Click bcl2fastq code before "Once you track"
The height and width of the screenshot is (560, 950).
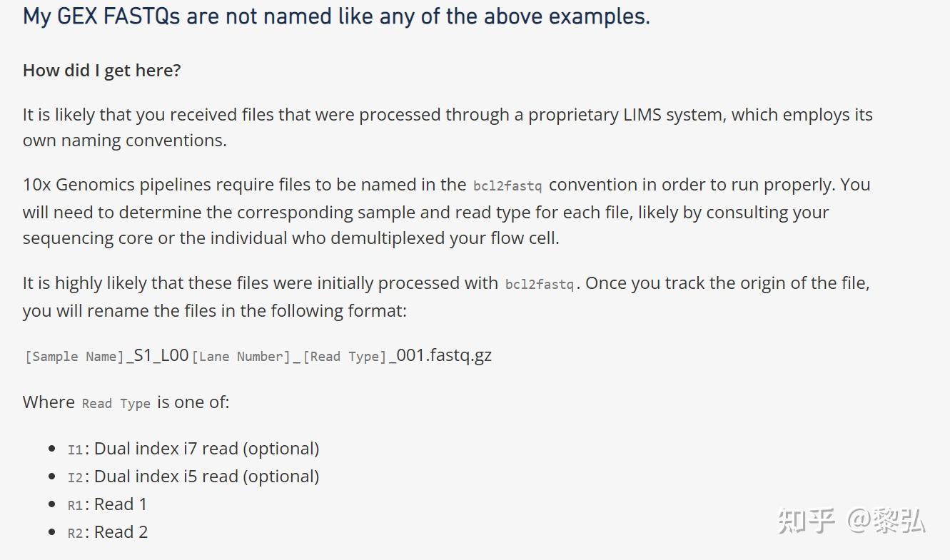tap(540, 285)
